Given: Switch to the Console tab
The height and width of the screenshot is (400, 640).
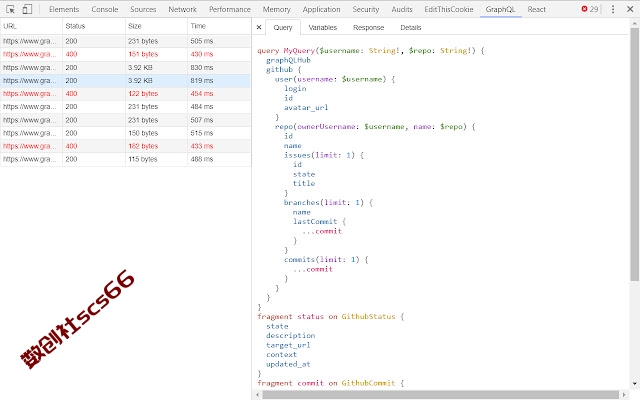Looking at the screenshot, I should (104, 9).
